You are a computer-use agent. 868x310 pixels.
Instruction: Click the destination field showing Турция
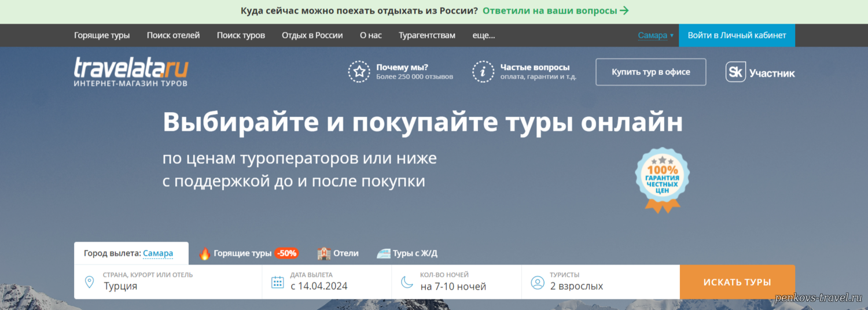168,282
